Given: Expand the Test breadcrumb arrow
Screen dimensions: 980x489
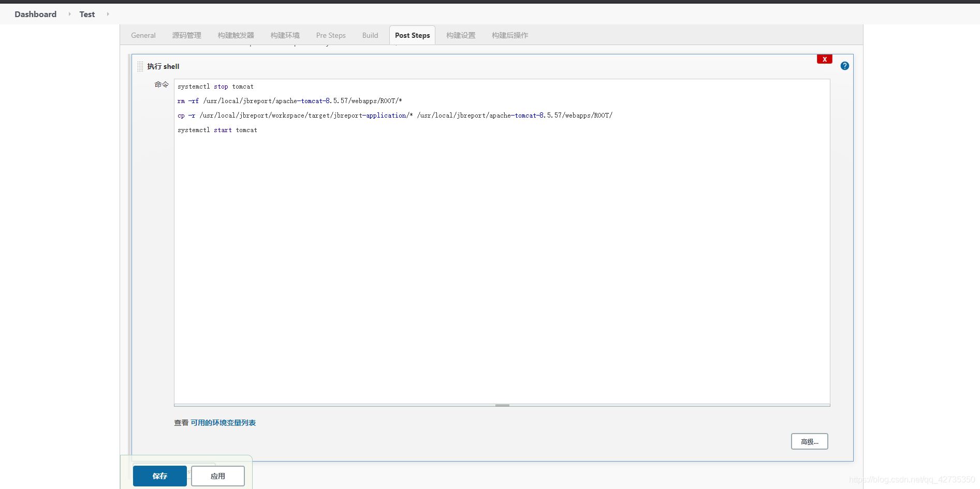Looking at the screenshot, I should tap(108, 14).
